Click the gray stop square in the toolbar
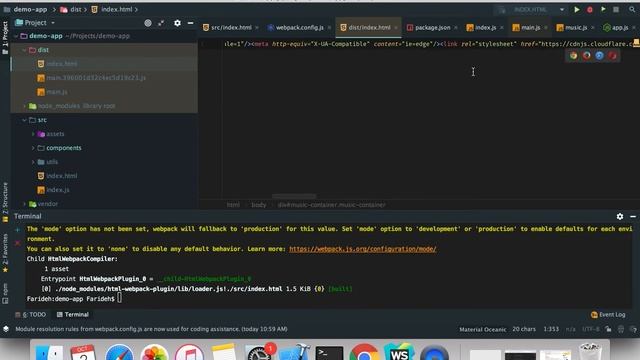Viewport: 640px width, 360px height. [616, 9]
